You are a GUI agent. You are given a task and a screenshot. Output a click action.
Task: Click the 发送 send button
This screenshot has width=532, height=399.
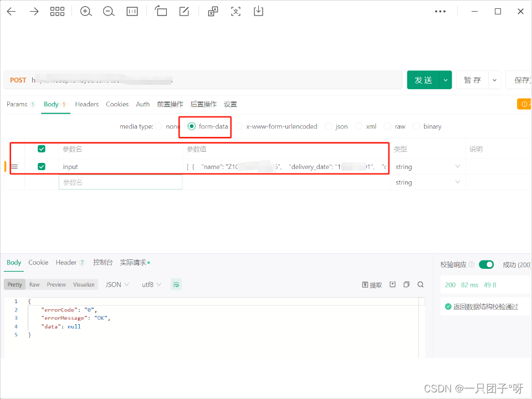pos(424,80)
